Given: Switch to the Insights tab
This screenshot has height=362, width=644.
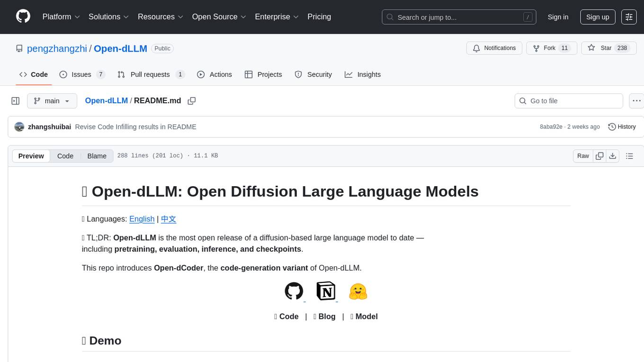Looking at the screenshot, I should 363,74.
